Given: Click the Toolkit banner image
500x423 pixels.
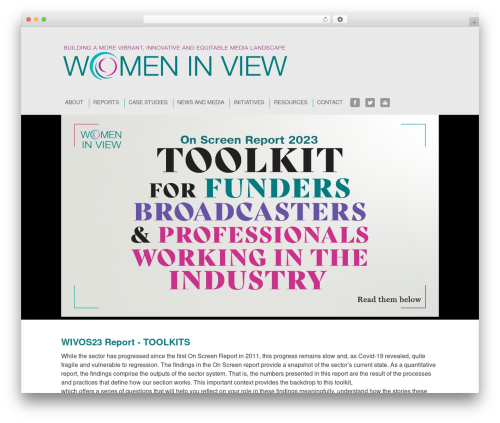Looking at the screenshot, I should (250, 216).
